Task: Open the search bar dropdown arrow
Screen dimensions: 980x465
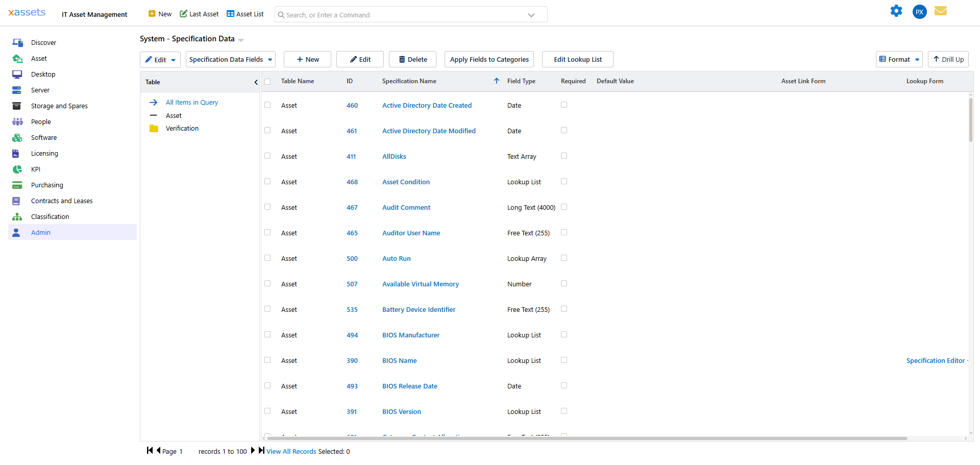Action: tap(531, 14)
